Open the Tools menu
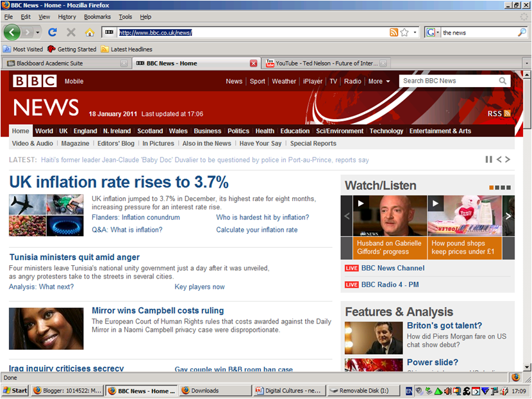The image size is (532, 399). [x=125, y=17]
